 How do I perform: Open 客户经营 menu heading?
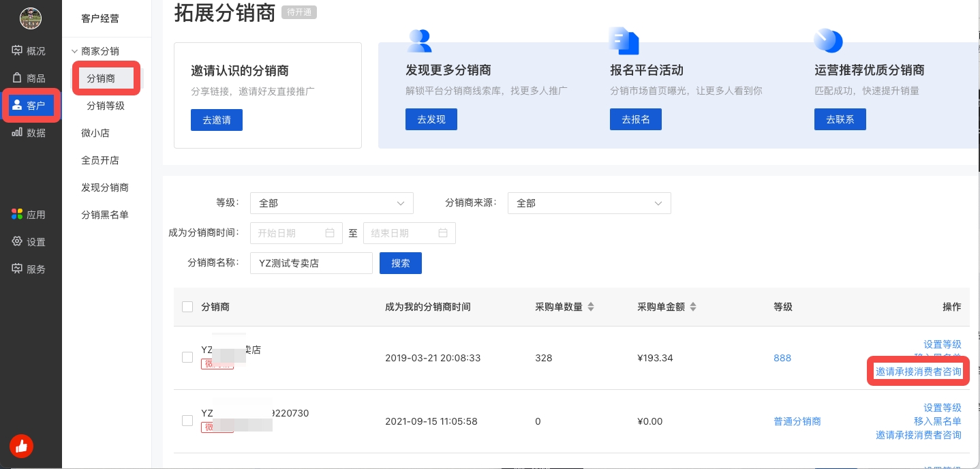(100, 18)
